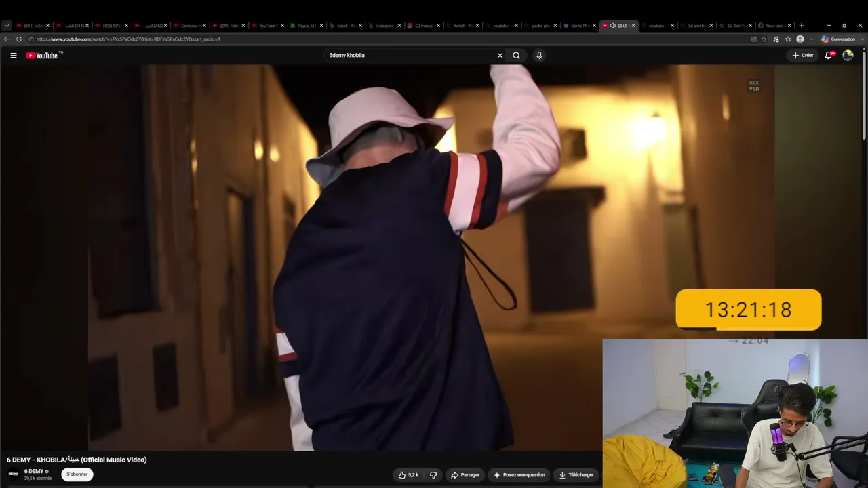Screen dimensions: 868x488
Task: Close the twitch search tab
Action: (x=477, y=26)
